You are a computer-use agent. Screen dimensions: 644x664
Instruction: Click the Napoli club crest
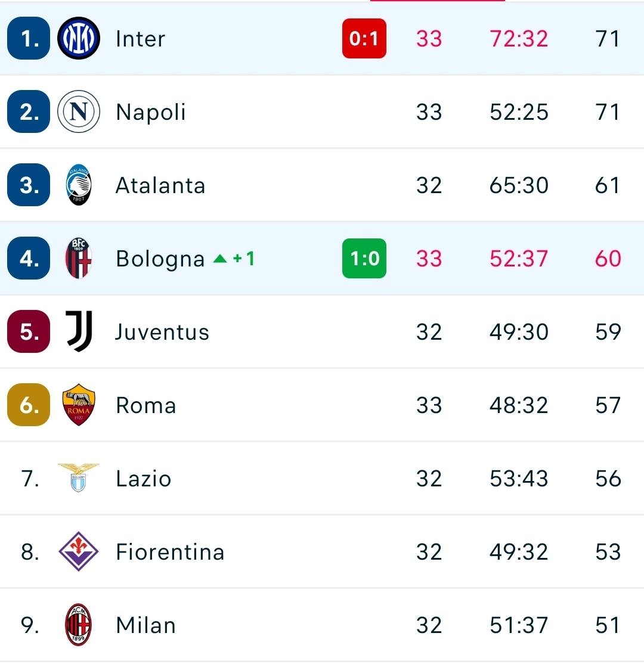(79, 112)
